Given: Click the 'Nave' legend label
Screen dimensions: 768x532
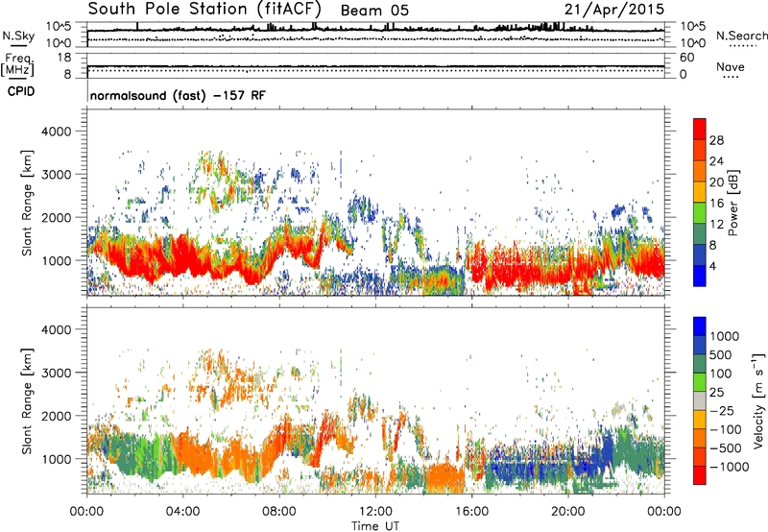Looking at the screenshot, I should click(731, 66).
